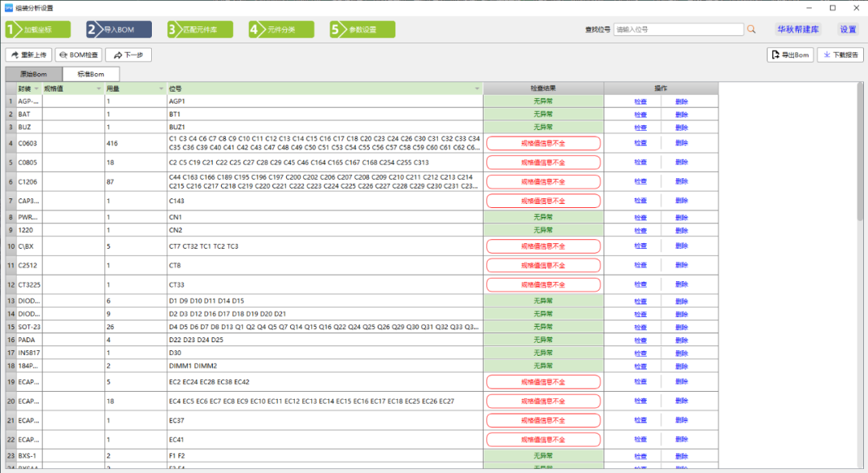
Task: Click 删除 link for the BUZ1 row
Action: (x=682, y=127)
